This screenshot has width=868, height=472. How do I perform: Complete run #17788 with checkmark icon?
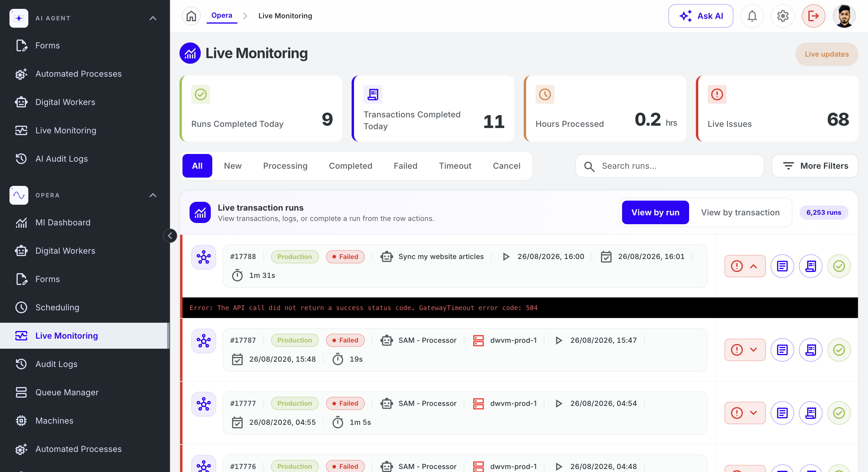tap(839, 266)
